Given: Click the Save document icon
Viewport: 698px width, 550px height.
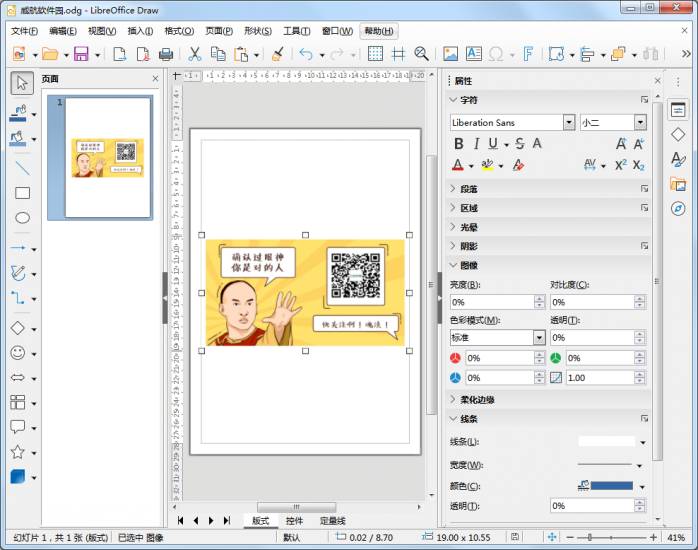Looking at the screenshot, I should 81,54.
